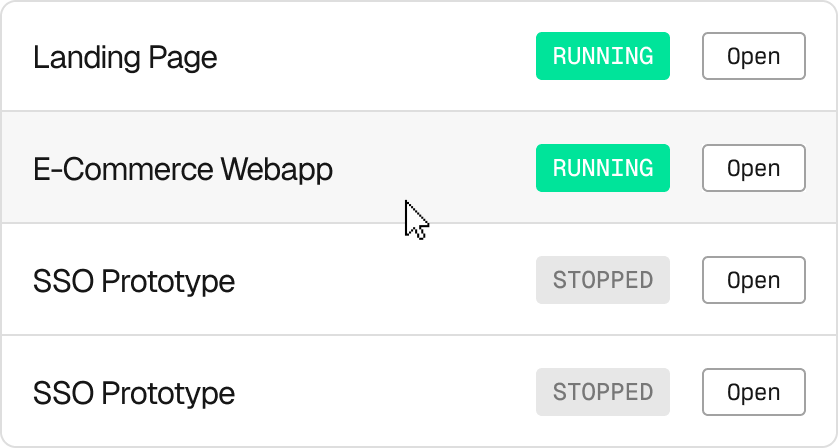Click the upper SSO Prototype title text
The width and height of the screenshot is (838, 448).
pos(134,281)
